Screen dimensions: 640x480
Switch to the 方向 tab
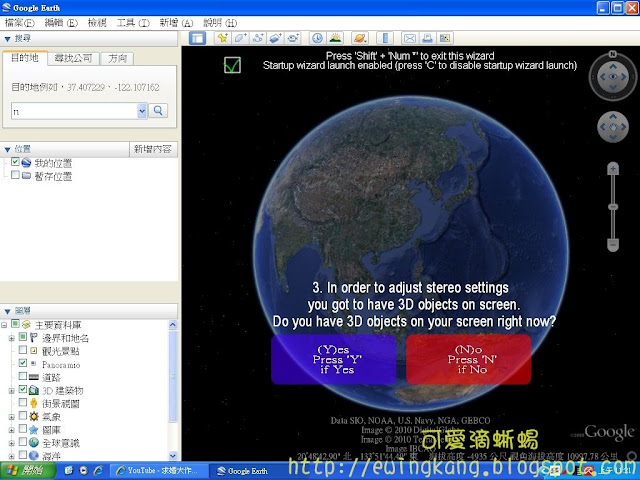coord(118,58)
